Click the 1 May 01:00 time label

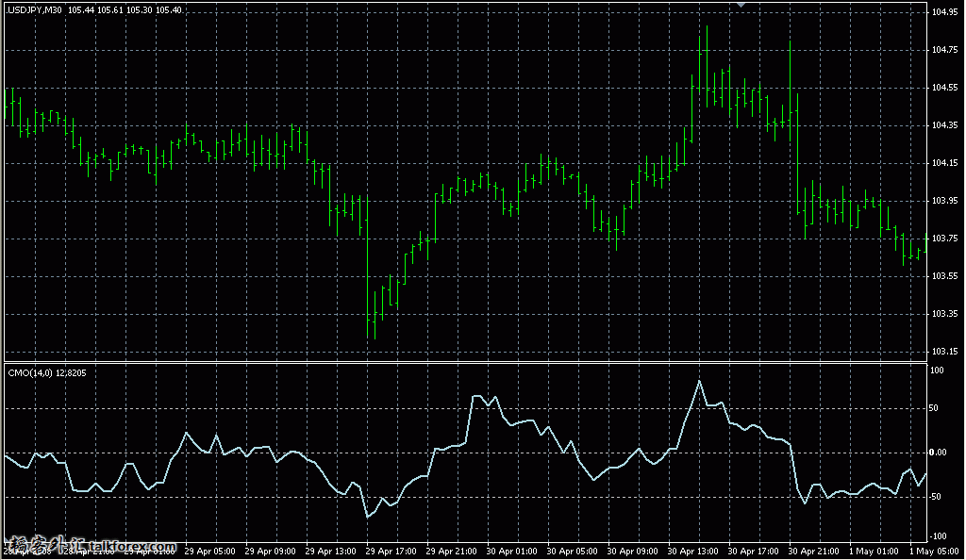point(874,552)
